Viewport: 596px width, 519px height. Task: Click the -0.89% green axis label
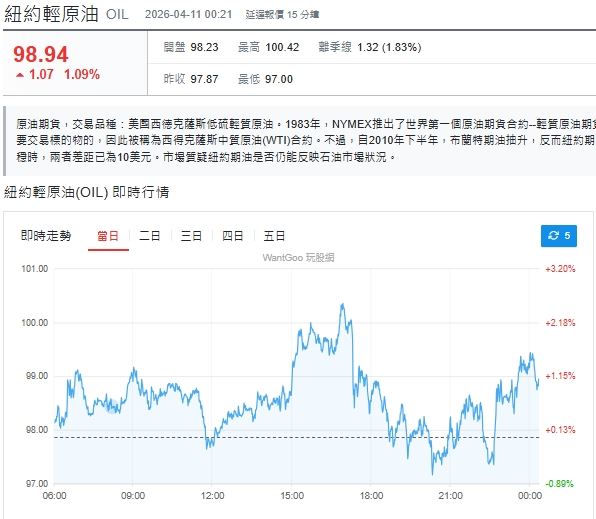[560, 484]
